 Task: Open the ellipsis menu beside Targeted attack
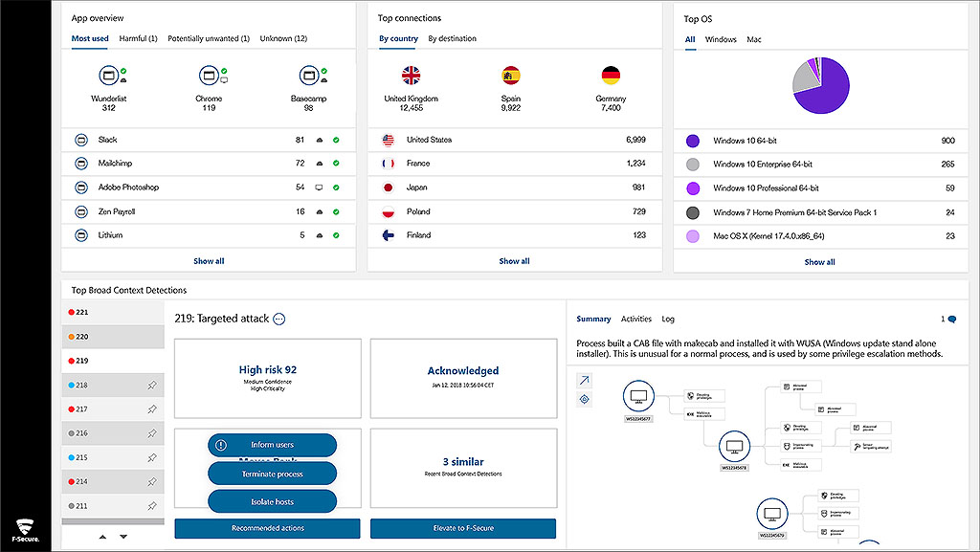click(x=278, y=320)
